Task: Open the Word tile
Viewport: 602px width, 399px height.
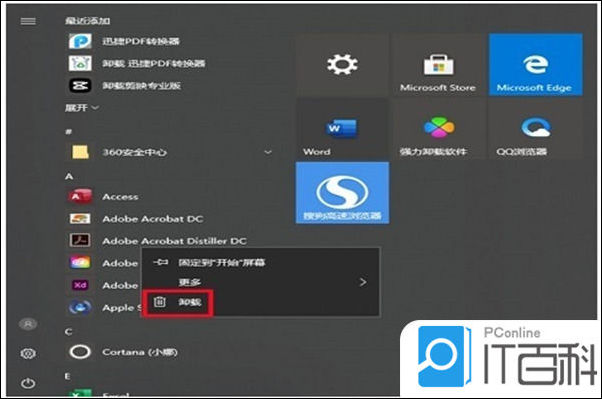Action: [342, 129]
